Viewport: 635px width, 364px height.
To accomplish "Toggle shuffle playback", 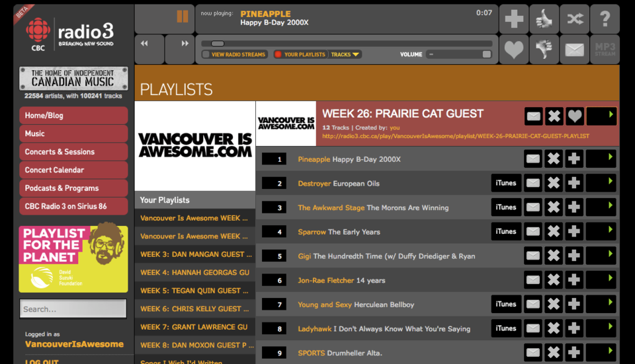I will (575, 19).
